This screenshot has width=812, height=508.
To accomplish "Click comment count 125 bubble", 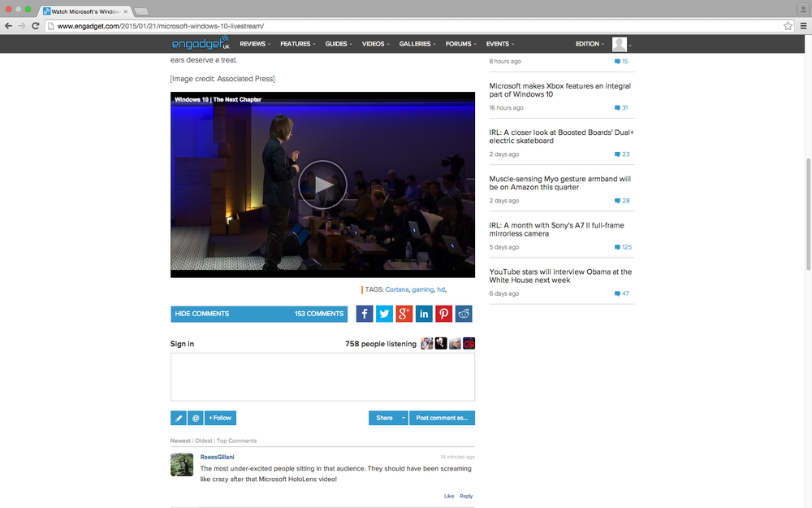I will pos(623,247).
